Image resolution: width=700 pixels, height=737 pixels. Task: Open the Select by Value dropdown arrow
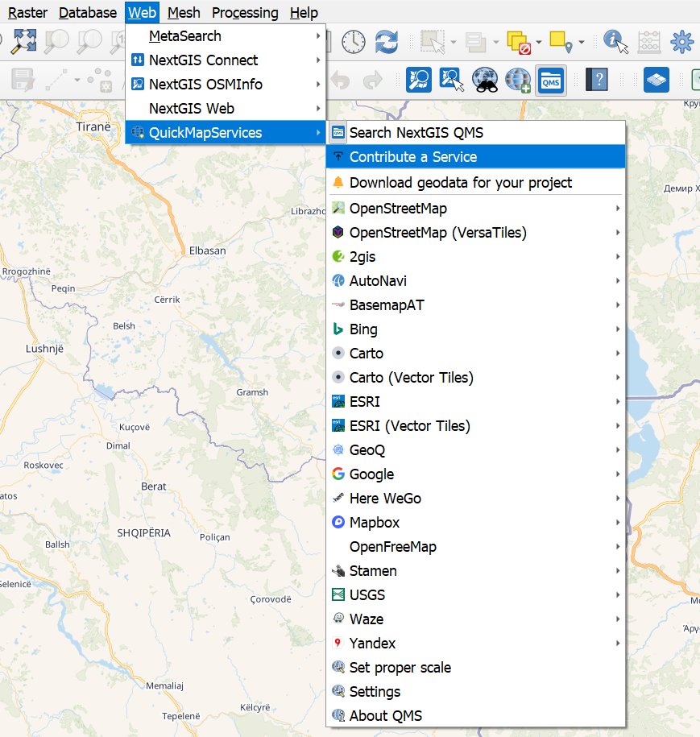tap(496, 42)
